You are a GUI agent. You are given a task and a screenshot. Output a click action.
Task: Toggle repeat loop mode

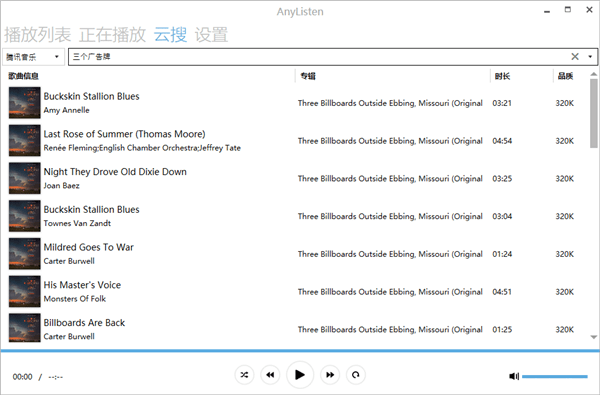pyautogui.click(x=356, y=375)
